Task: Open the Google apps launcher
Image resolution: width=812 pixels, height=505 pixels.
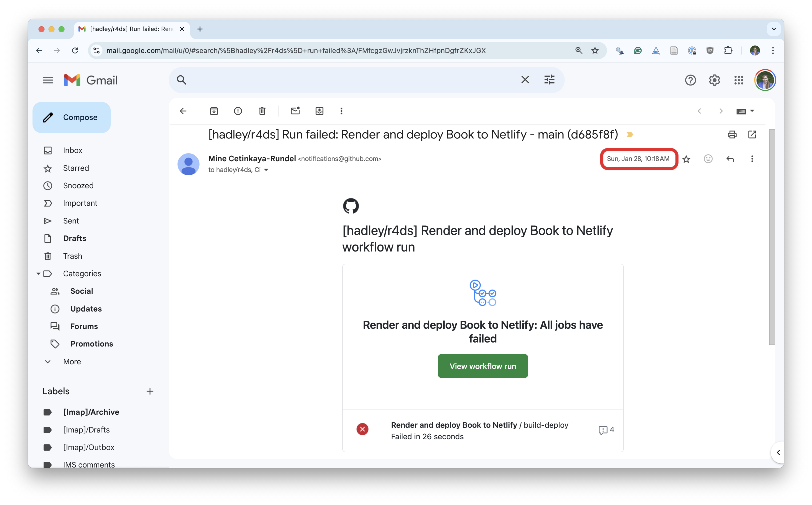Action: click(739, 80)
